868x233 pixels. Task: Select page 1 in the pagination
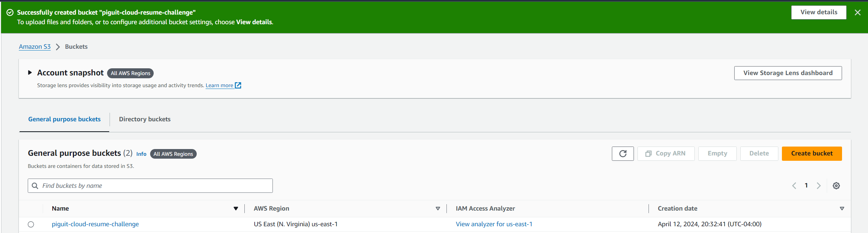tap(806, 185)
